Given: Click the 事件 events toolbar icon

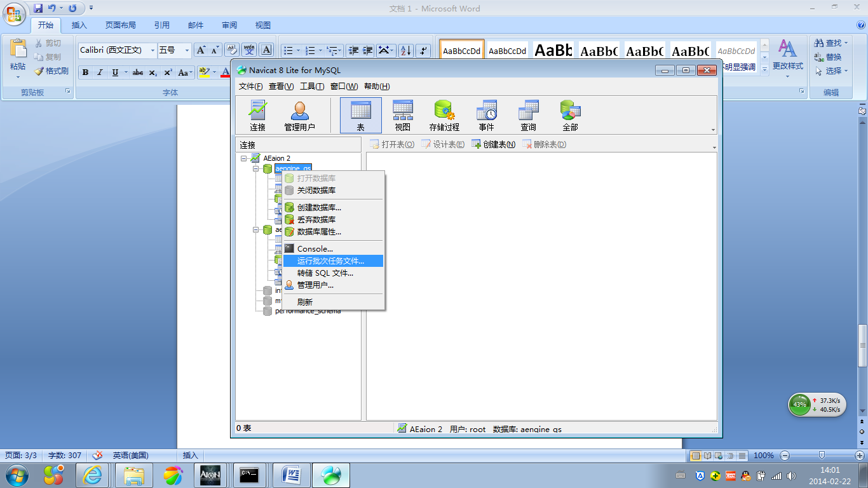Looking at the screenshot, I should 486,115.
